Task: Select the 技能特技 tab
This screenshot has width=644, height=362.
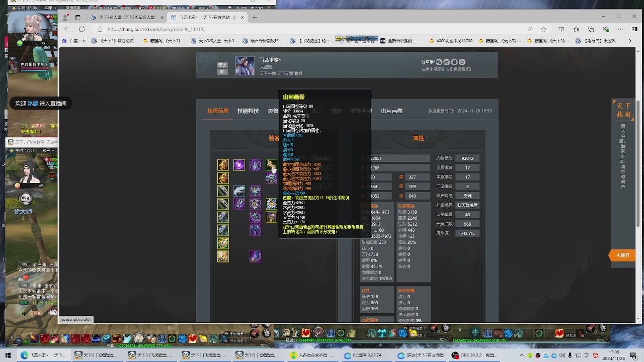Action: pos(248,111)
